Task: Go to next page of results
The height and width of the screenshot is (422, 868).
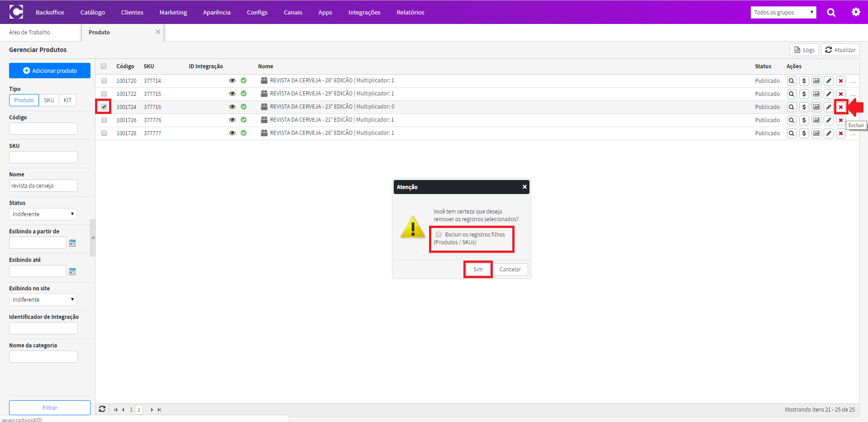Action: (x=152, y=410)
